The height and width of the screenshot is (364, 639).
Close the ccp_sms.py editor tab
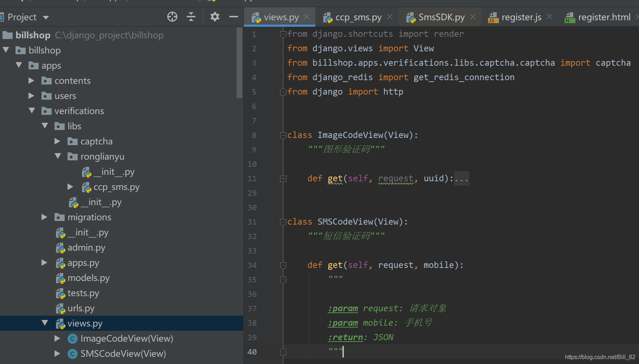pos(390,17)
